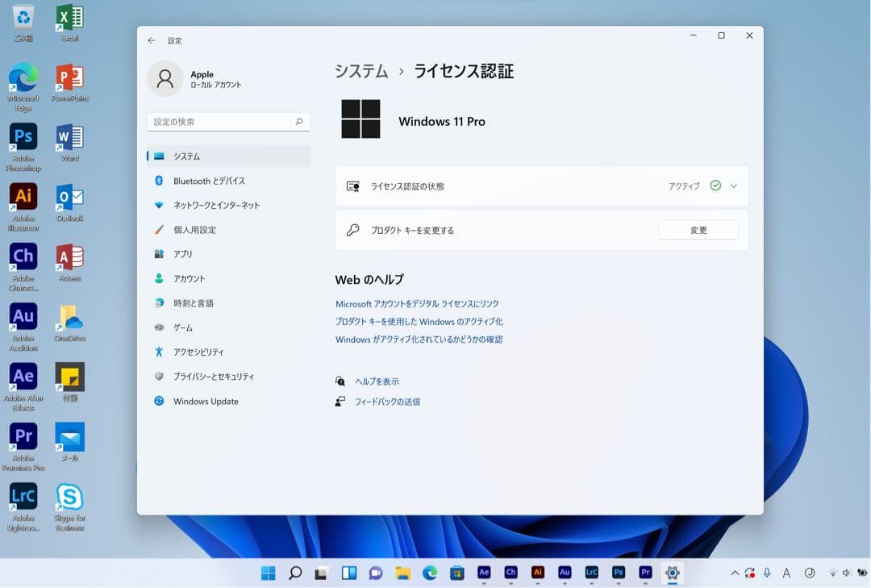The image size is (871, 588).
Task: Open File Explorer from the taskbar
Action: 402,573
